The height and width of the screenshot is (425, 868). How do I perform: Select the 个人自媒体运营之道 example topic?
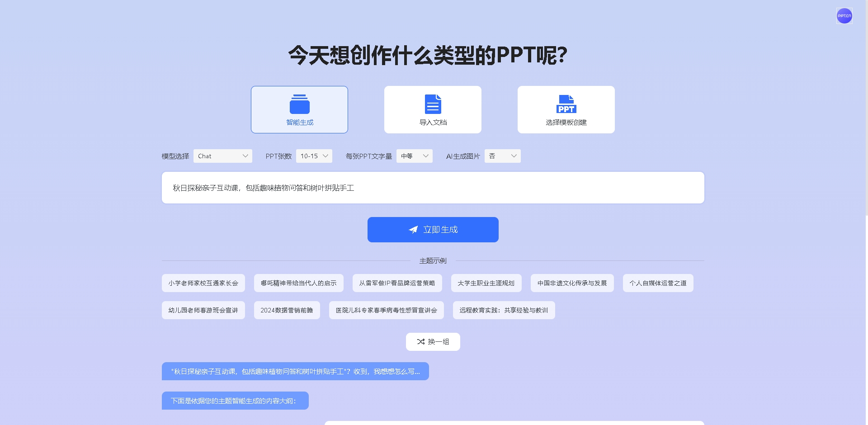pos(658,283)
